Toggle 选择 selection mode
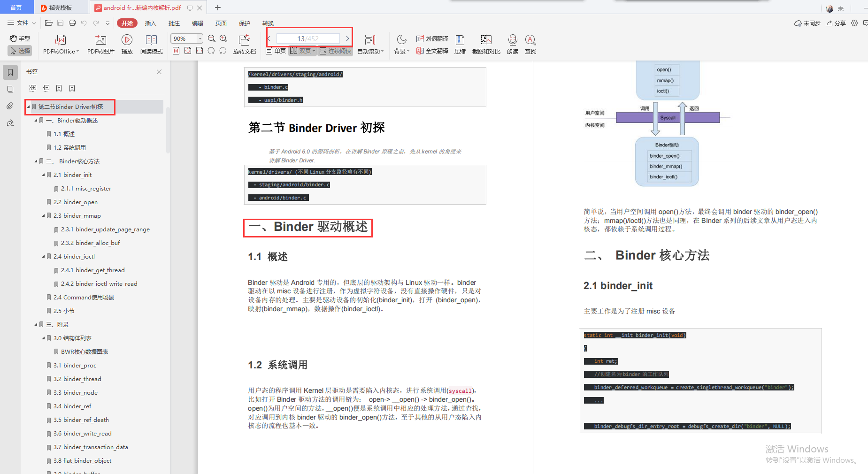The width and height of the screenshot is (868, 474). coord(19,51)
